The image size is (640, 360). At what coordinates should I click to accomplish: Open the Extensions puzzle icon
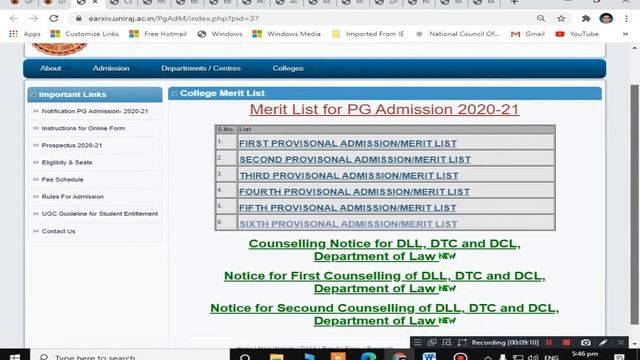[586, 18]
